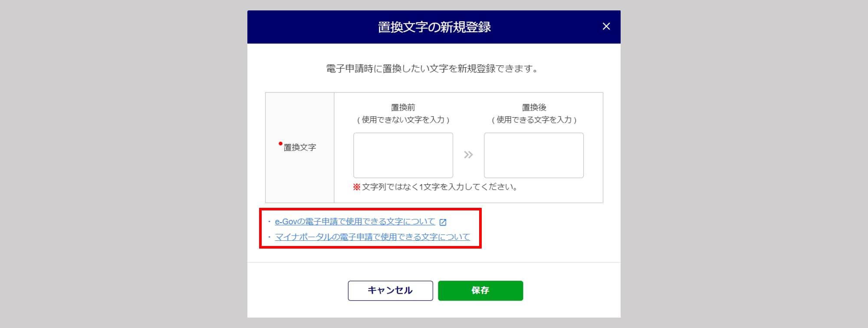This screenshot has height=328, width=868.
Task: Click the 置換後 column heading
Action: 534,107
